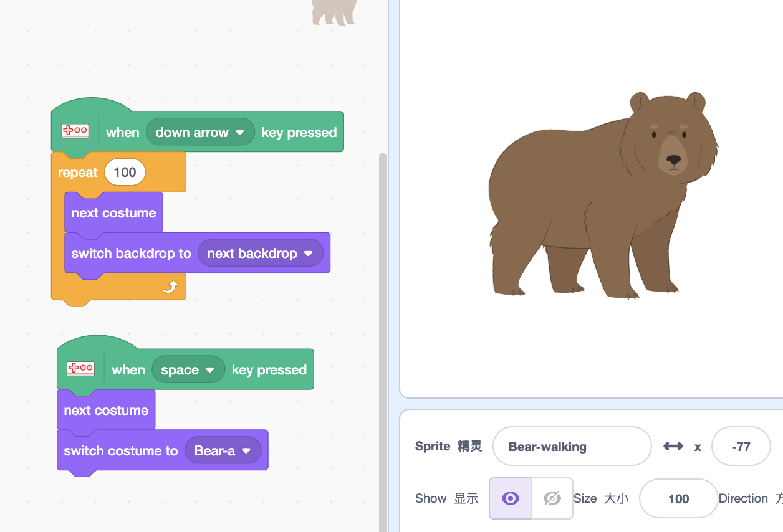Click the Makey Makey icon on down arrow block
783x532 pixels.
75,131
